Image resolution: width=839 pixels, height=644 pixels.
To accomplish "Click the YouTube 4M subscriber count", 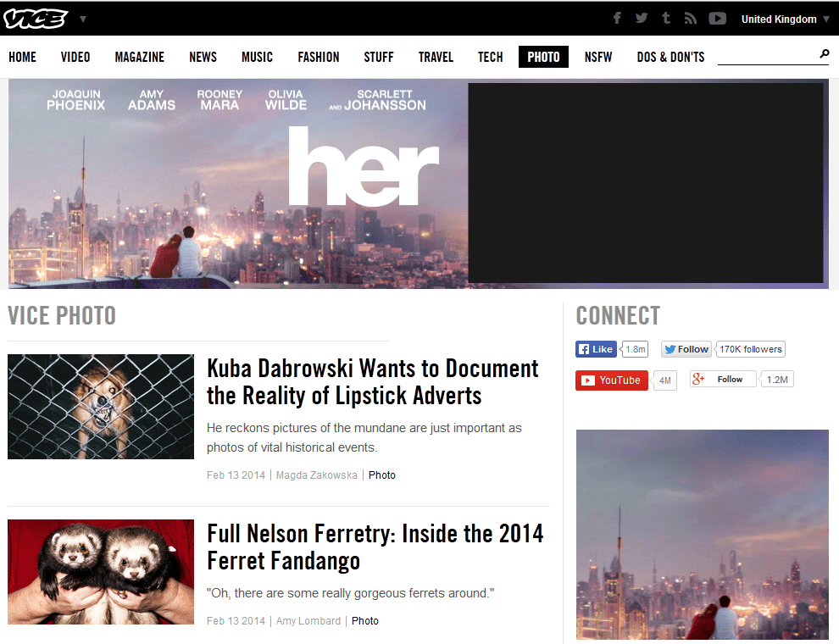I will [x=665, y=380].
